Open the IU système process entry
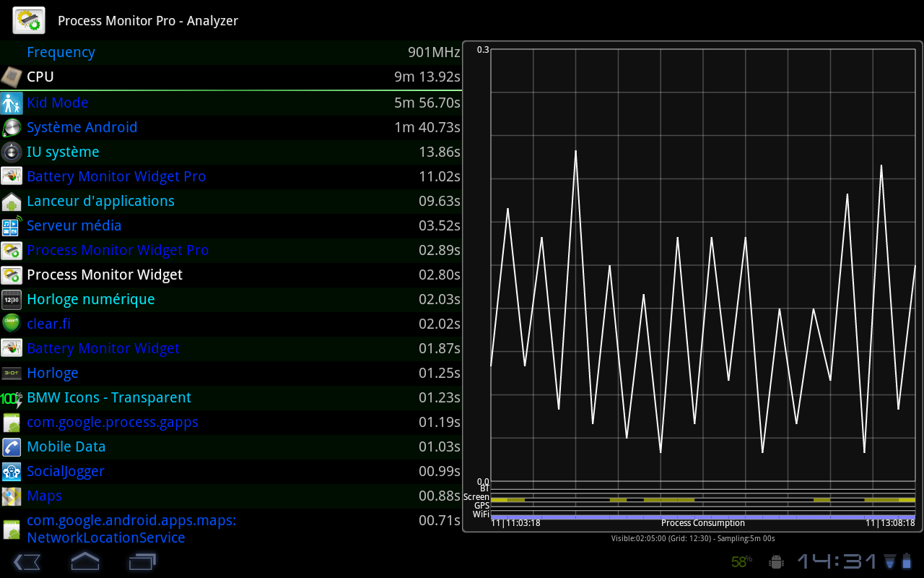 pyautogui.click(x=231, y=152)
